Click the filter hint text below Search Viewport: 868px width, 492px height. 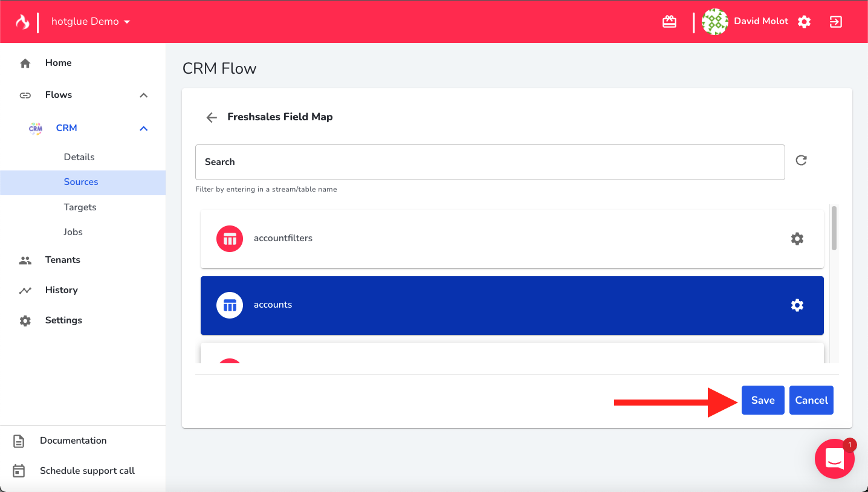tap(266, 189)
